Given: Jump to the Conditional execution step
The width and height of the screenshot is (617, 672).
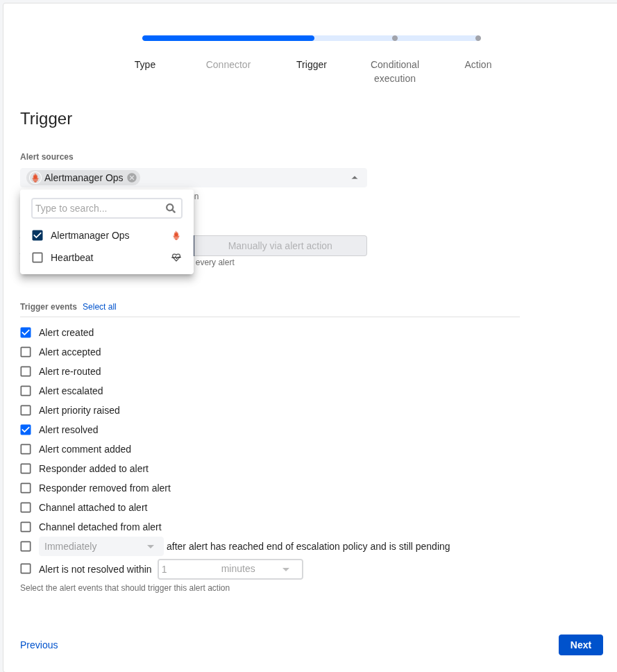Looking at the screenshot, I should tap(394, 71).
